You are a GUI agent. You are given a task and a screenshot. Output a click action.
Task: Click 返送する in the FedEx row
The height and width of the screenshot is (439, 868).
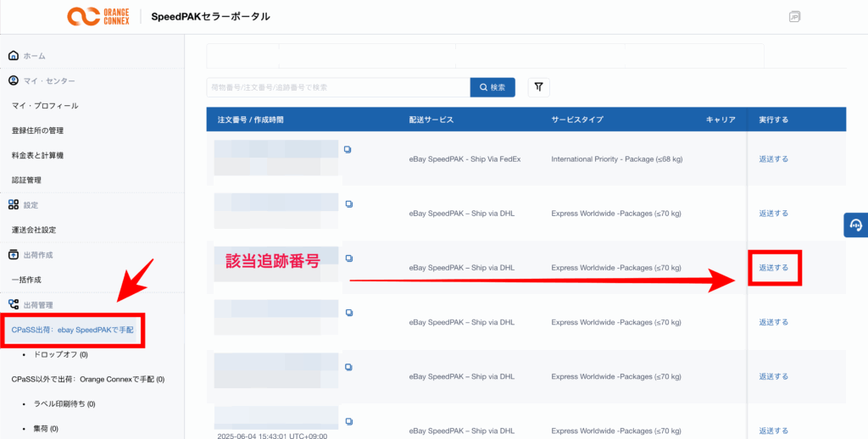[773, 158]
